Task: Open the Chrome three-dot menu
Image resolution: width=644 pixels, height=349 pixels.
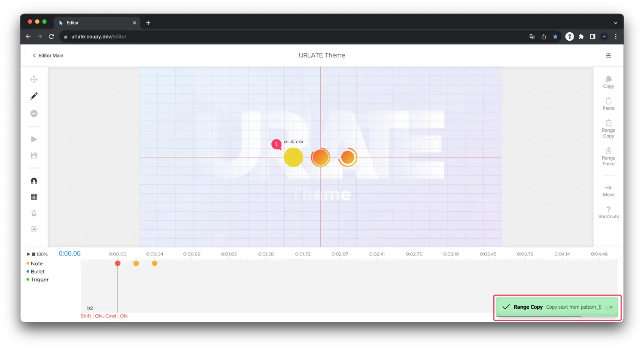Action: 616,36
